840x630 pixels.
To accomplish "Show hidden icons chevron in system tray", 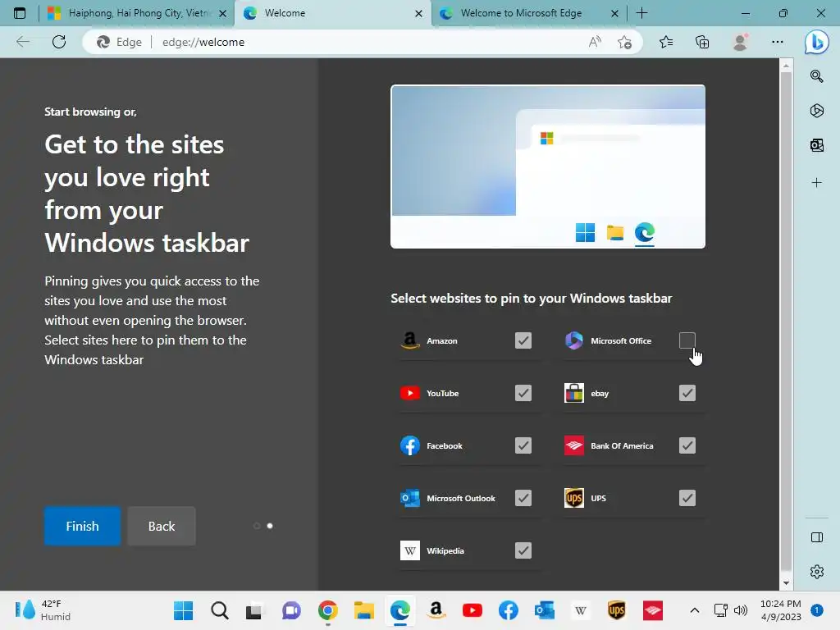I will (694, 610).
